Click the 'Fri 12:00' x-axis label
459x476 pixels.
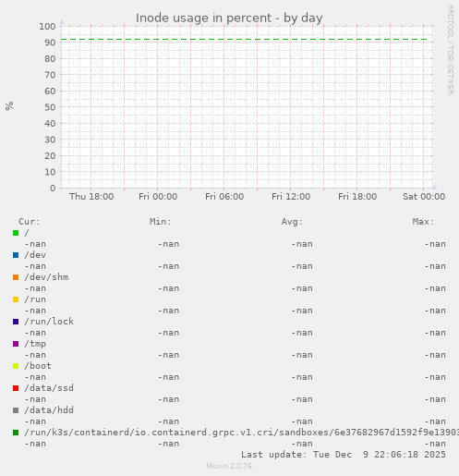click(x=291, y=197)
